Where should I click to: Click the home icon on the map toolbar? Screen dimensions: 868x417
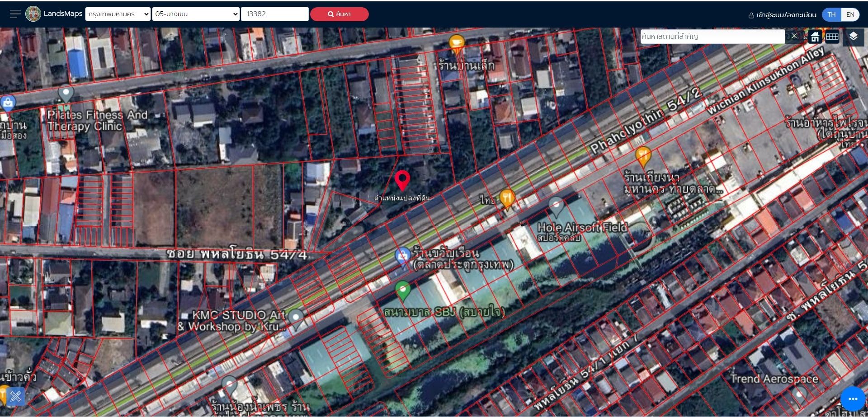(x=815, y=37)
